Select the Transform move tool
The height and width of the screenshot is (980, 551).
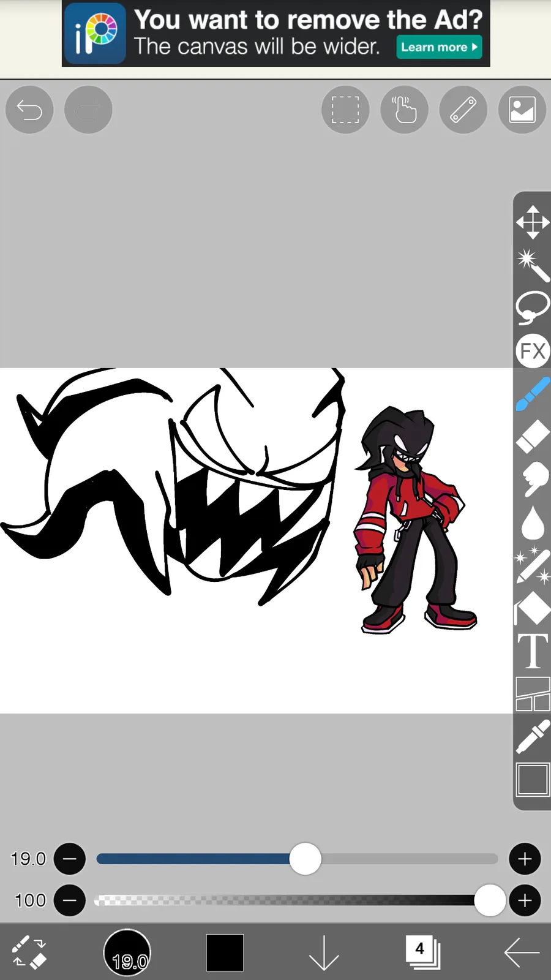coord(533,222)
